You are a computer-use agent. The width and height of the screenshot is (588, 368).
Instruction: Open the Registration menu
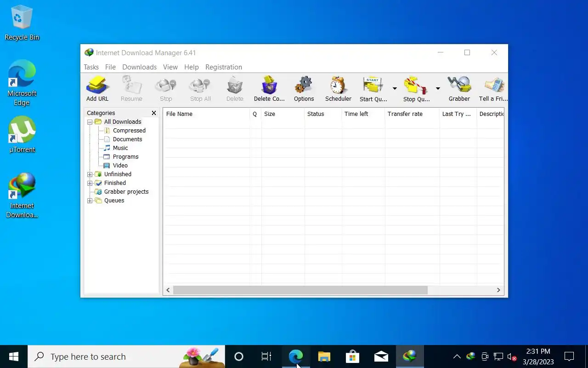[224, 67]
